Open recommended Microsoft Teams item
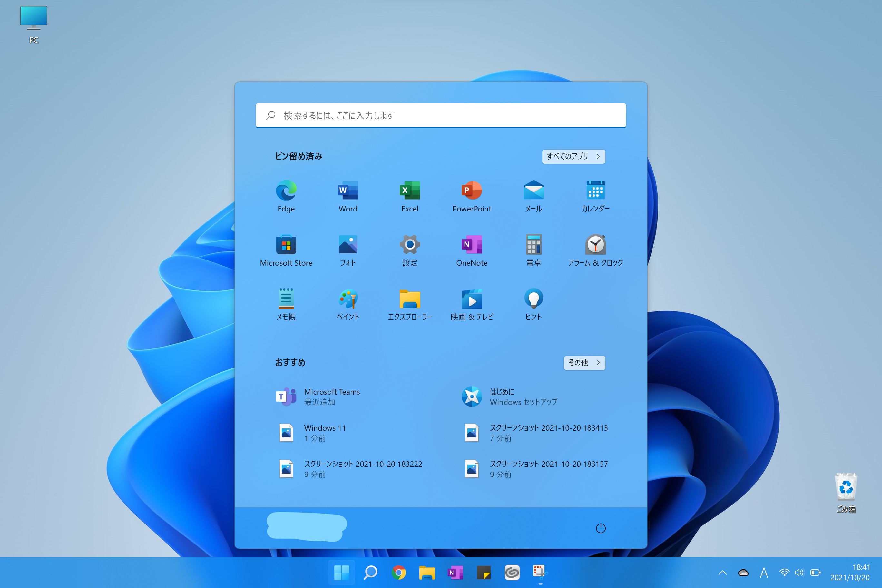Screen dimensions: 882x588 click(331, 397)
